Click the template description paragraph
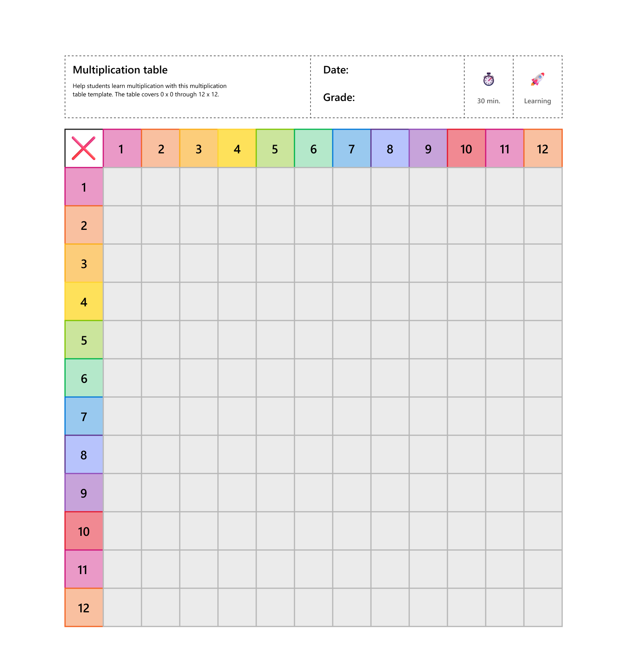Viewport: 618px width, 672px height. pos(150,90)
